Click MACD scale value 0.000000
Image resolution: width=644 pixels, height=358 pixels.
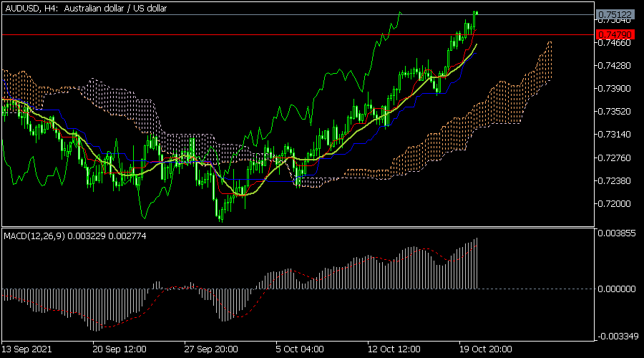617,289
